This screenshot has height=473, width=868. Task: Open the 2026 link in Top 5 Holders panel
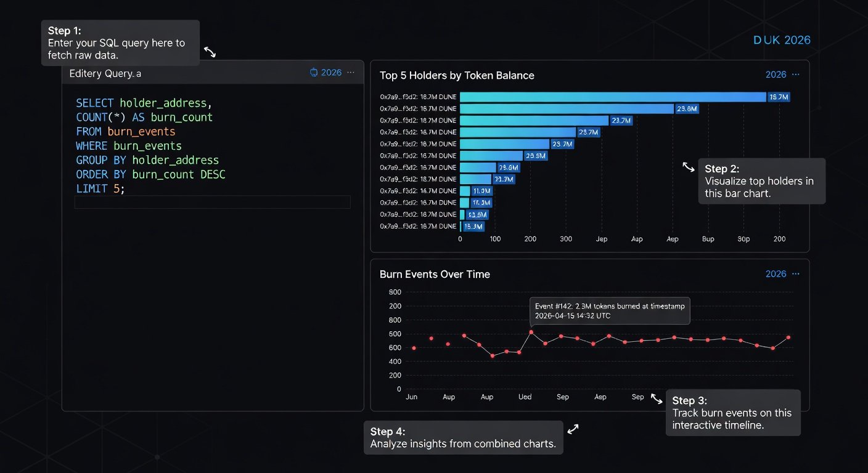click(x=776, y=75)
